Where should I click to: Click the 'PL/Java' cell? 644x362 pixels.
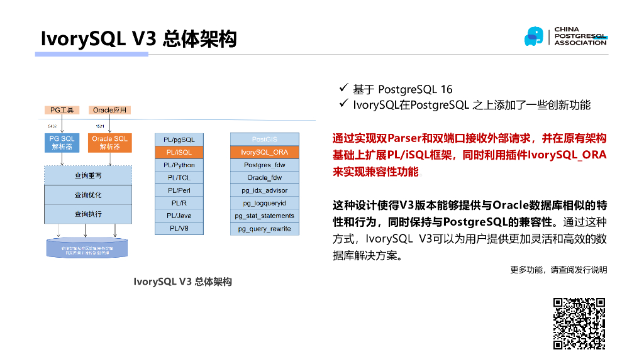[179, 216]
